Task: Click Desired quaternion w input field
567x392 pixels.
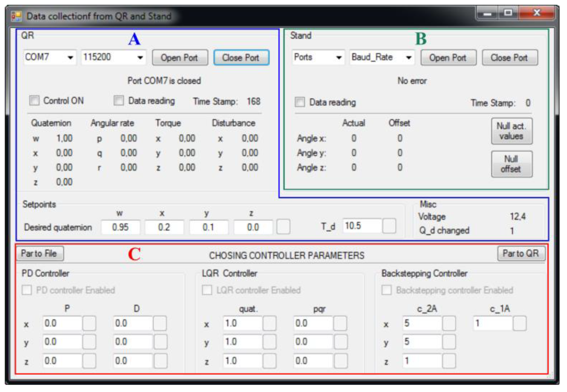Action: tap(121, 227)
